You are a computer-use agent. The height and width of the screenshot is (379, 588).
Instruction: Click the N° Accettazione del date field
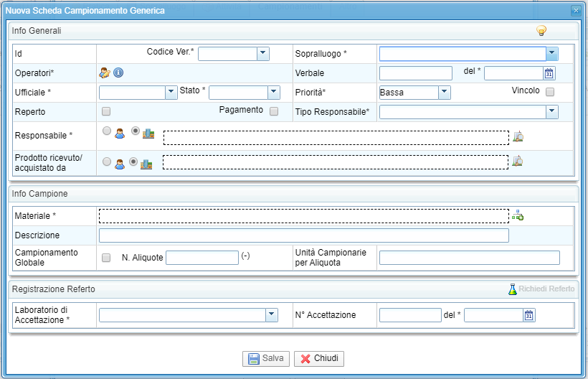tap(494, 315)
